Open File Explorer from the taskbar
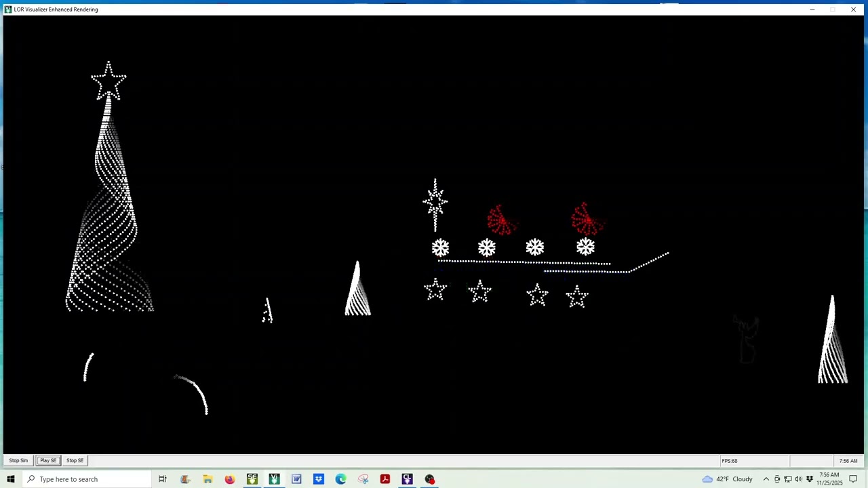This screenshot has height=488, width=868. click(x=208, y=479)
